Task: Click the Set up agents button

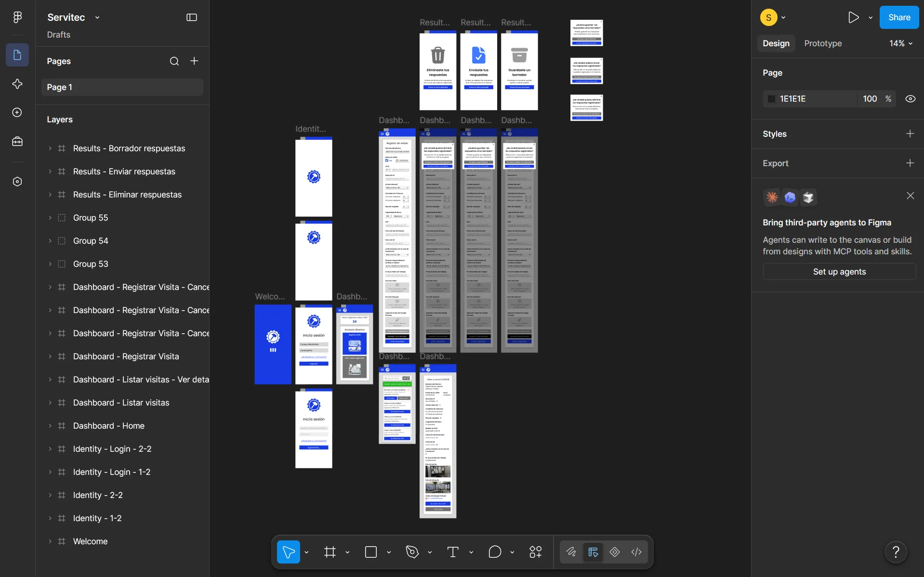Action: coord(839,272)
